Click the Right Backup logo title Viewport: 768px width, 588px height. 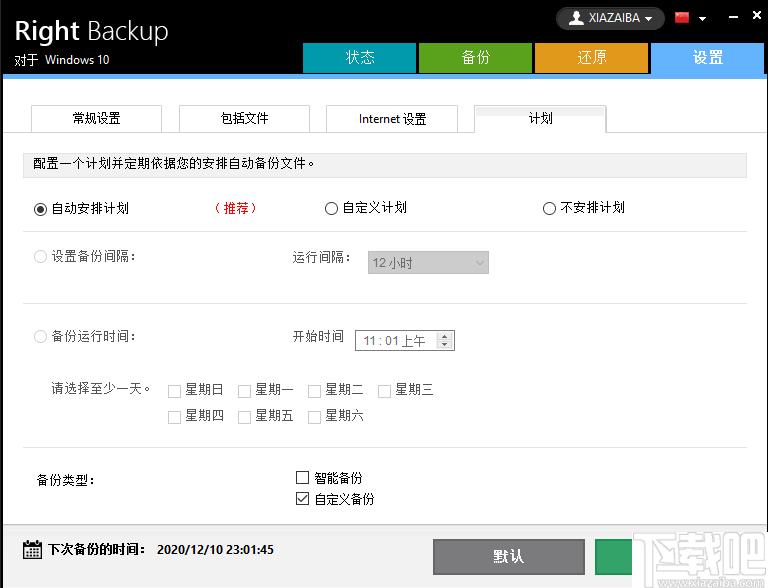92,31
